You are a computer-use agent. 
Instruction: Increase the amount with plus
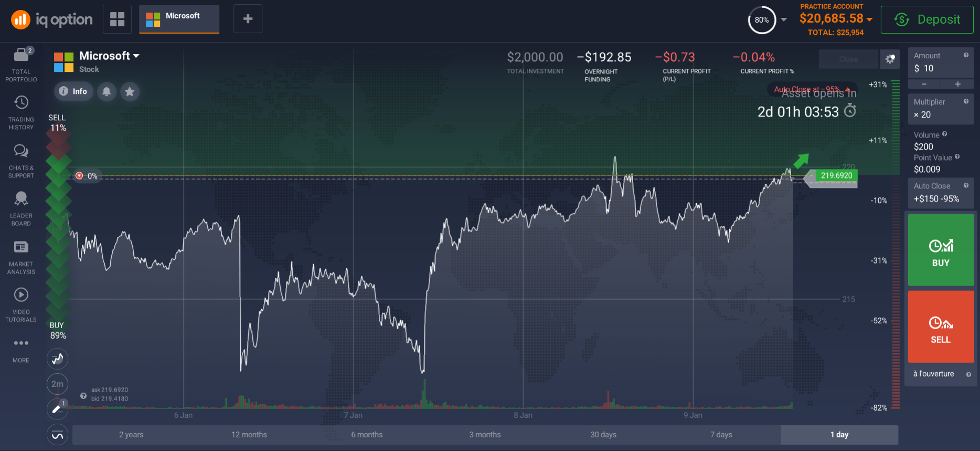pyautogui.click(x=957, y=84)
